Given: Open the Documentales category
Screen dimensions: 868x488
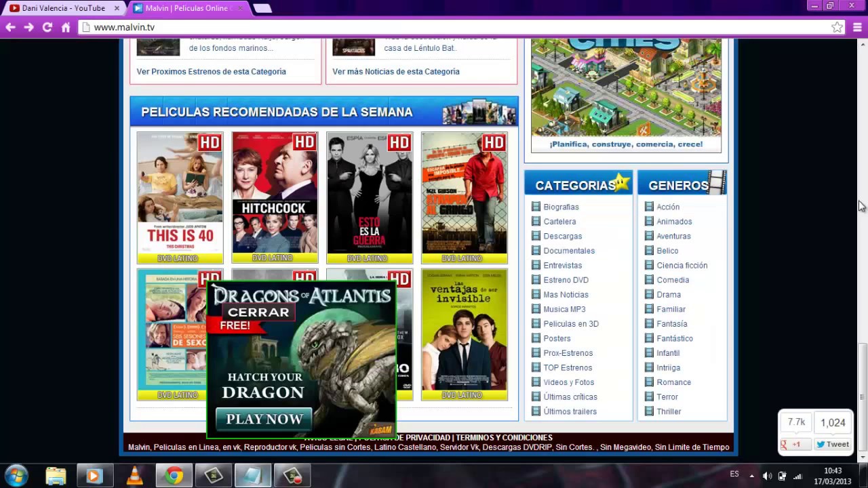Looking at the screenshot, I should pos(569,251).
